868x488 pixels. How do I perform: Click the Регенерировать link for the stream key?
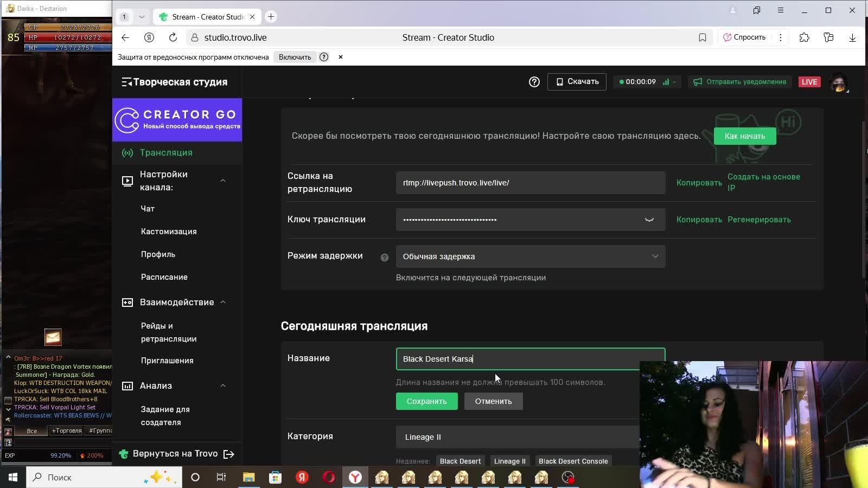tap(759, 220)
